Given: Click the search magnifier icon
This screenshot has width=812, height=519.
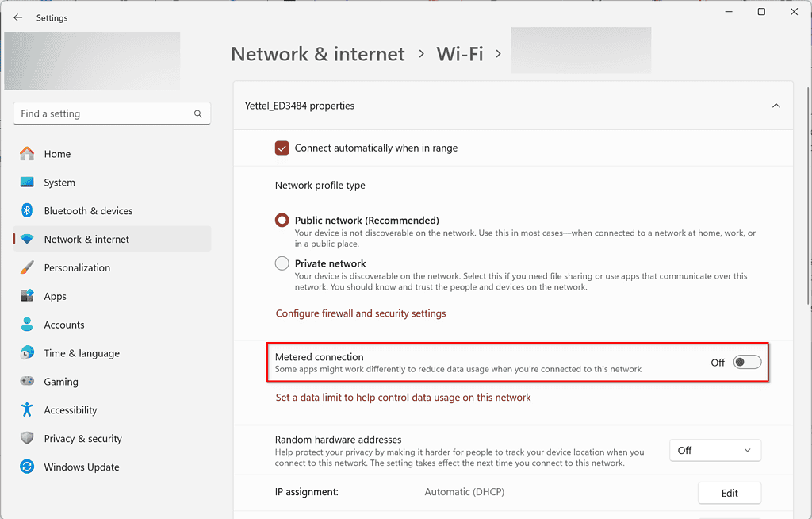Looking at the screenshot, I should [x=198, y=114].
